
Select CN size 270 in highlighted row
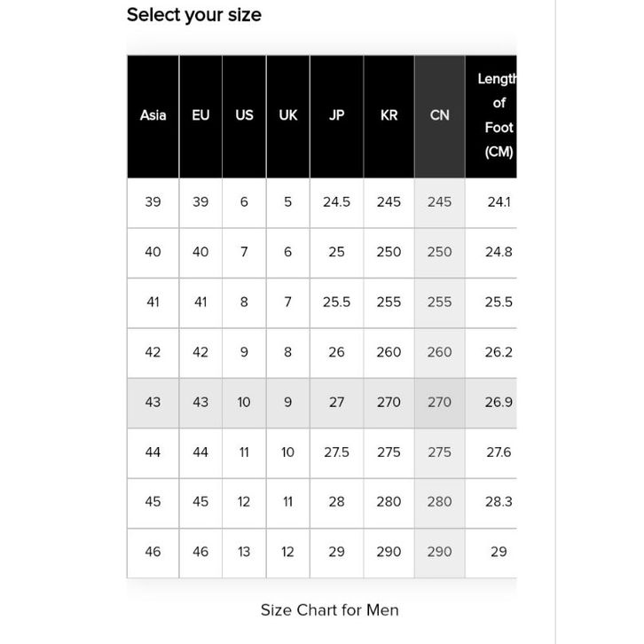coord(439,402)
